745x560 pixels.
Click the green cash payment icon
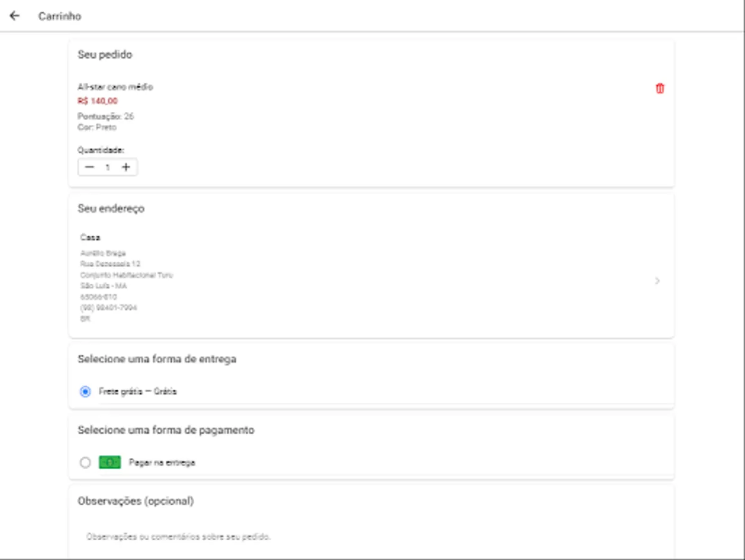coord(110,462)
